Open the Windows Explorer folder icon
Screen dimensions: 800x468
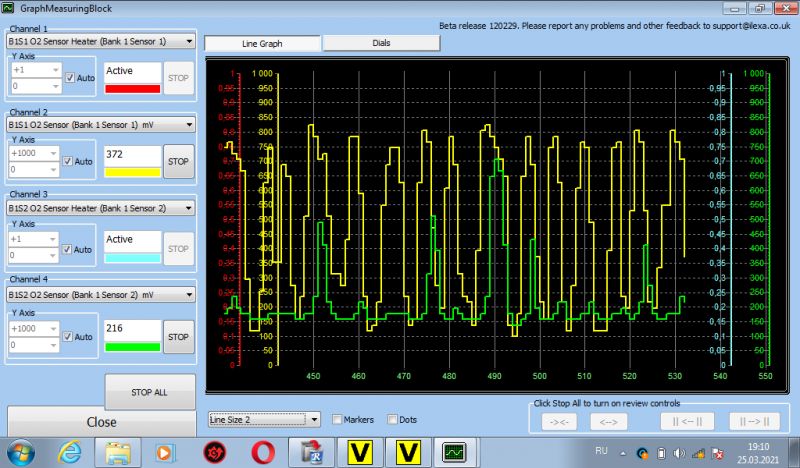pos(117,452)
